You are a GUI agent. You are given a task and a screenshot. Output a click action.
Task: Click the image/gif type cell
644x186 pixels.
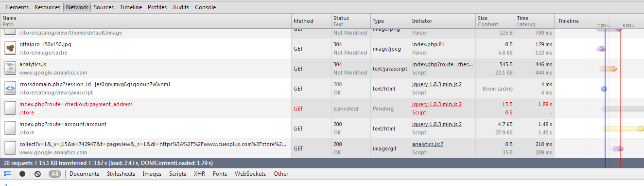point(385,149)
